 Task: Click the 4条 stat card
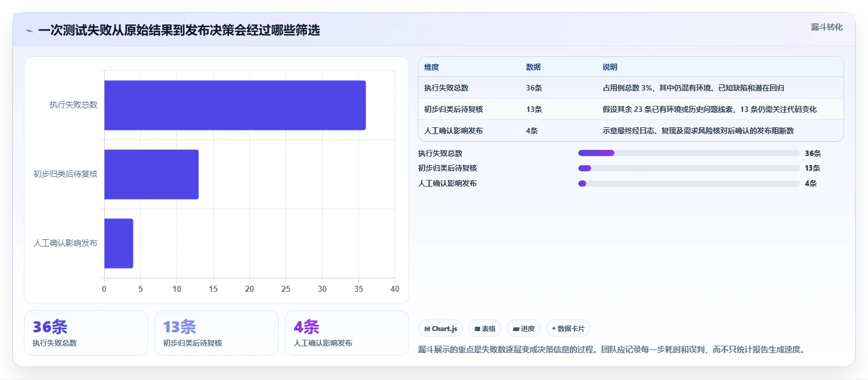coord(347,333)
